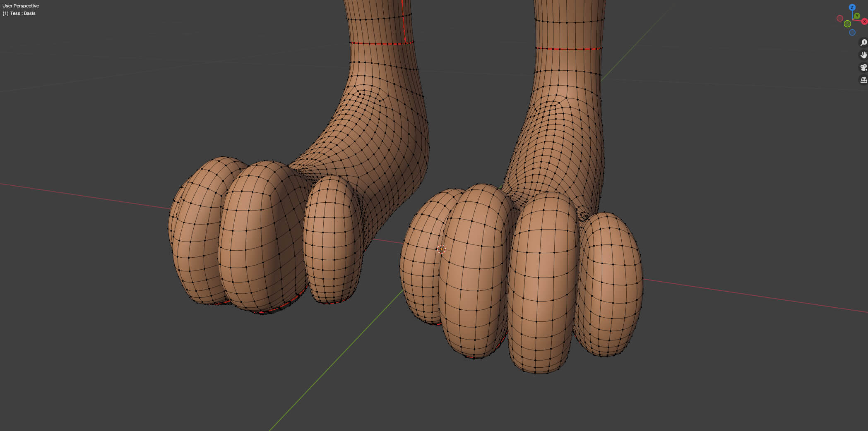This screenshot has height=431, width=868.
Task: Click the Tess : Basis object label
Action: tap(19, 13)
